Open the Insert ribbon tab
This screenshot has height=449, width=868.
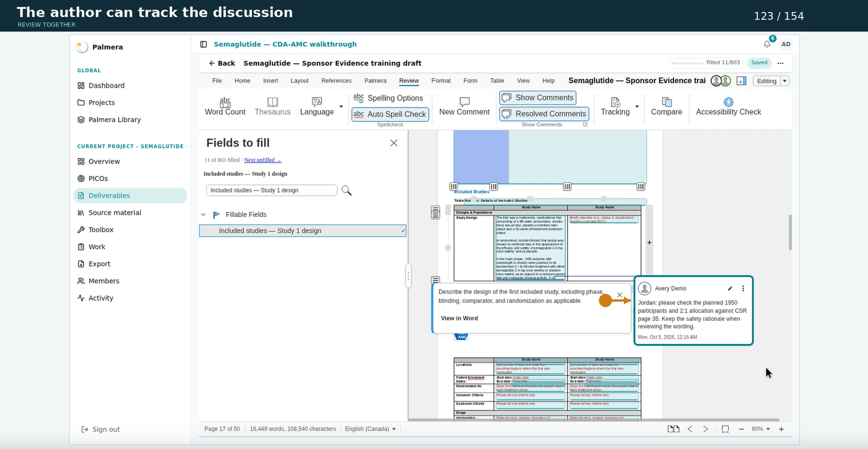tap(271, 81)
